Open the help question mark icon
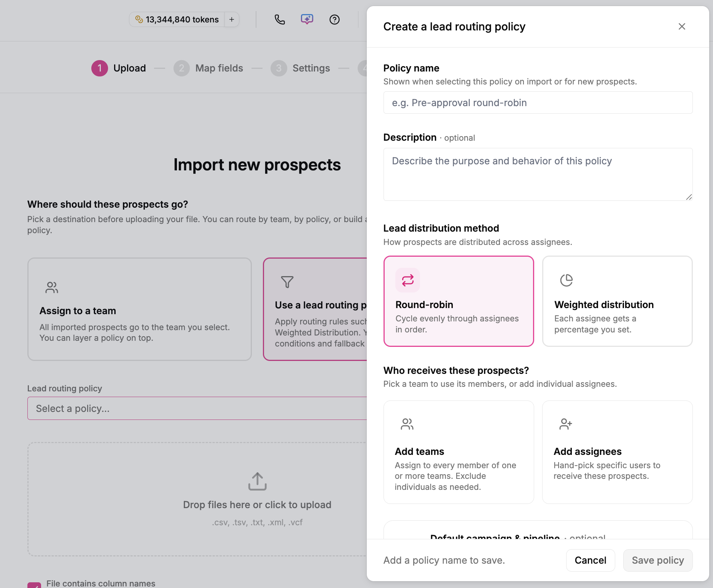The height and width of the screenshot is (588, 713). [x=334, y=19]
